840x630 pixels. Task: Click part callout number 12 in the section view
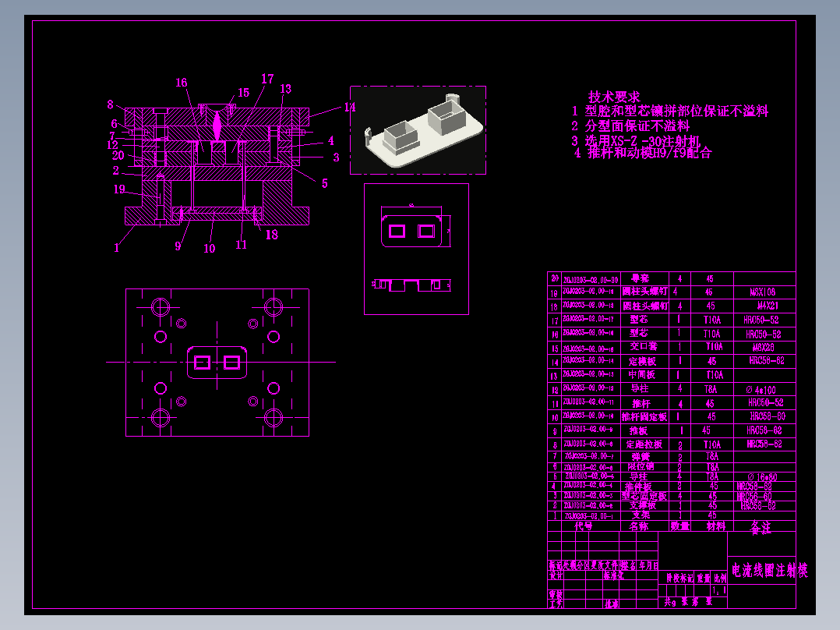tap(112, 145)
